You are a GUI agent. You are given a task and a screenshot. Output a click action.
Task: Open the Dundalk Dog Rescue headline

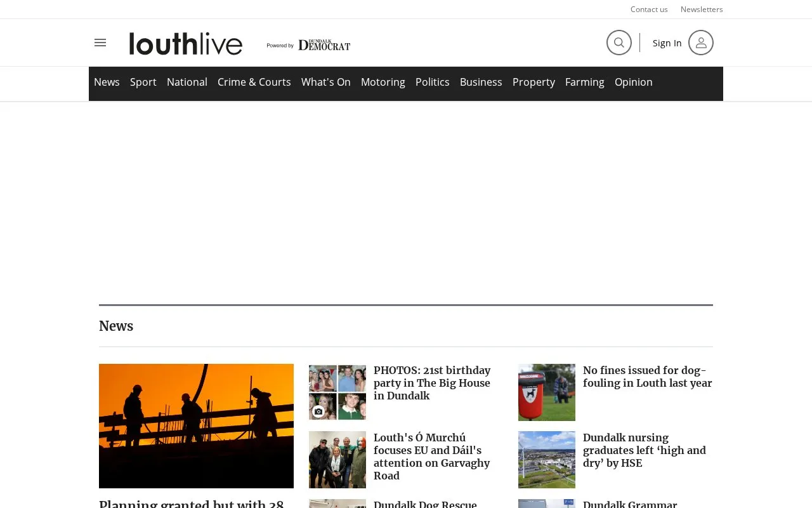[x=425, y=504]
